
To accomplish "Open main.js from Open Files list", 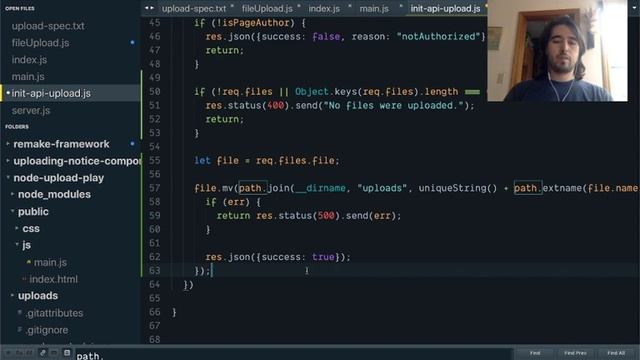I will click(28, 76).
